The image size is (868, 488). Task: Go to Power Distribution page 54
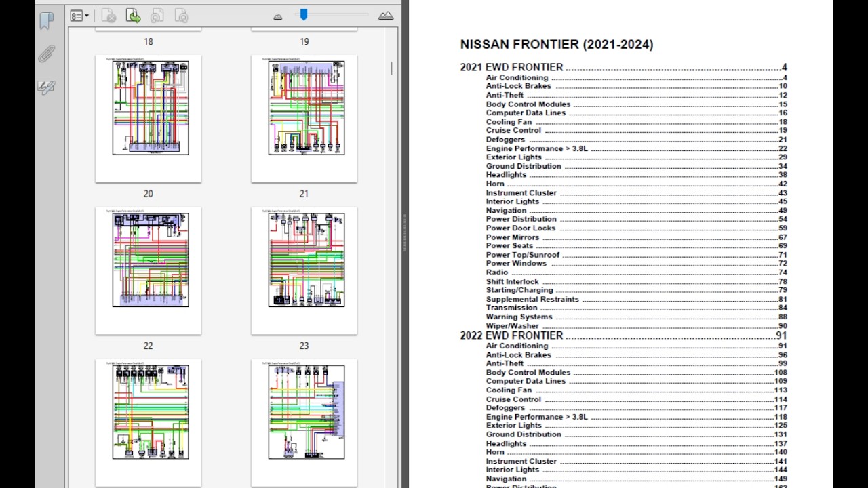tap(636, 220)
